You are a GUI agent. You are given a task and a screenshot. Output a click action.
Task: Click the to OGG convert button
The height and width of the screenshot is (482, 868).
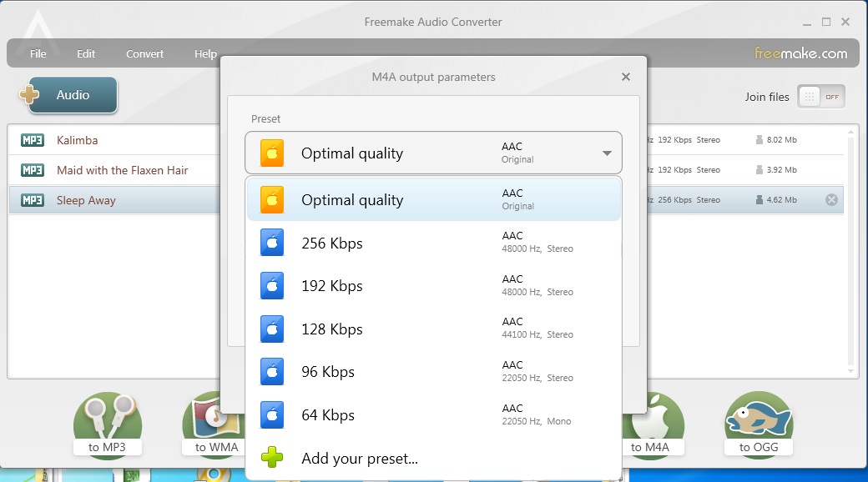coord(759,424)
